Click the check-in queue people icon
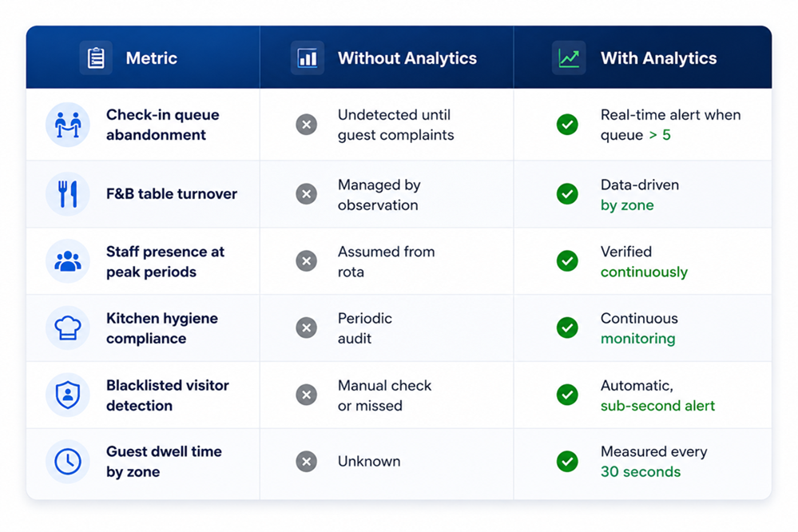The height and width of the screenshot is (532, 798). [x=68, y=125]
